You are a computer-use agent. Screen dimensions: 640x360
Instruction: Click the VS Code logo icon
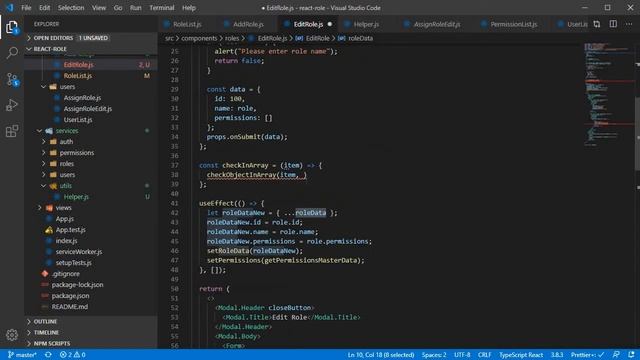coord(10,8)
